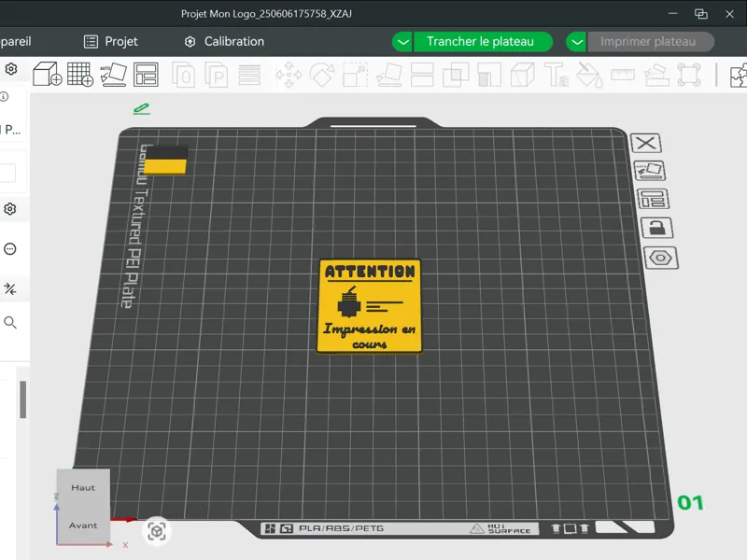Click the three-dot more options icon
The image size is (747, 560).
(10, 248)
